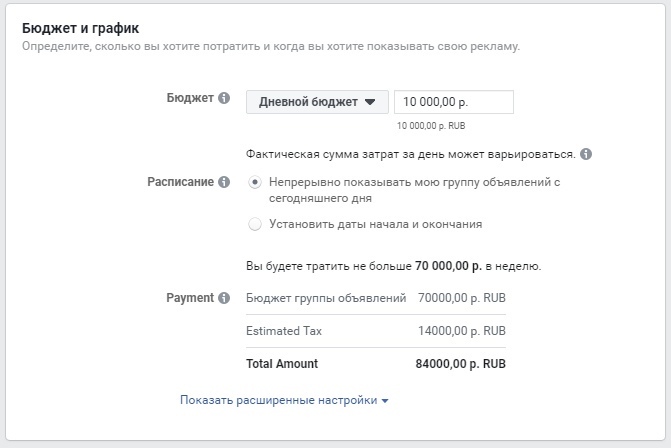Click the Total Amount row label
Screen dimensions: 671x448
pyautogui.click(x=282, y=364)
